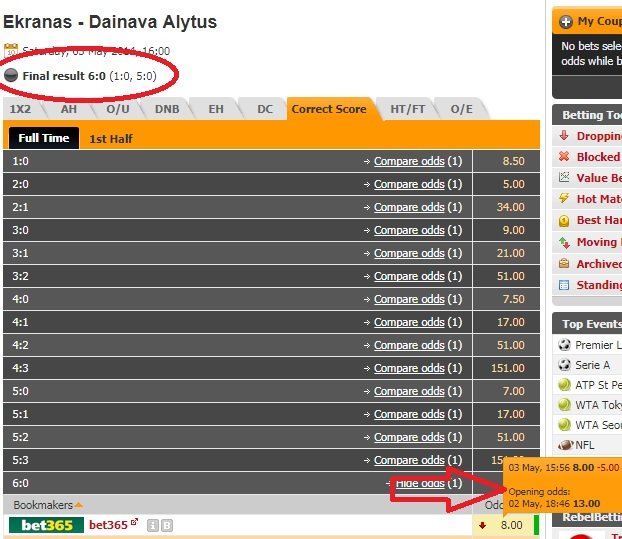Expand Compare odds for 3:0 score

[x=409, y=230]
